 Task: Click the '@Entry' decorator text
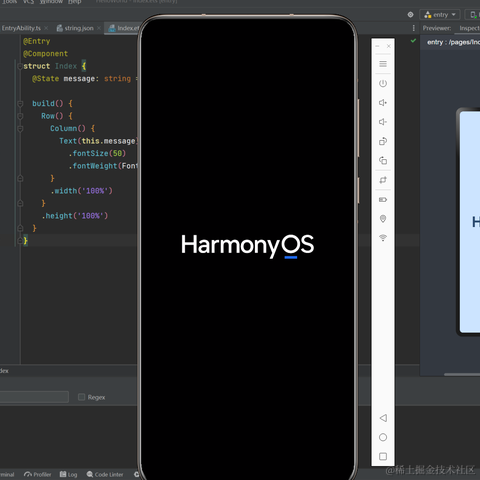pyautogui.click(x=37, y=41)
